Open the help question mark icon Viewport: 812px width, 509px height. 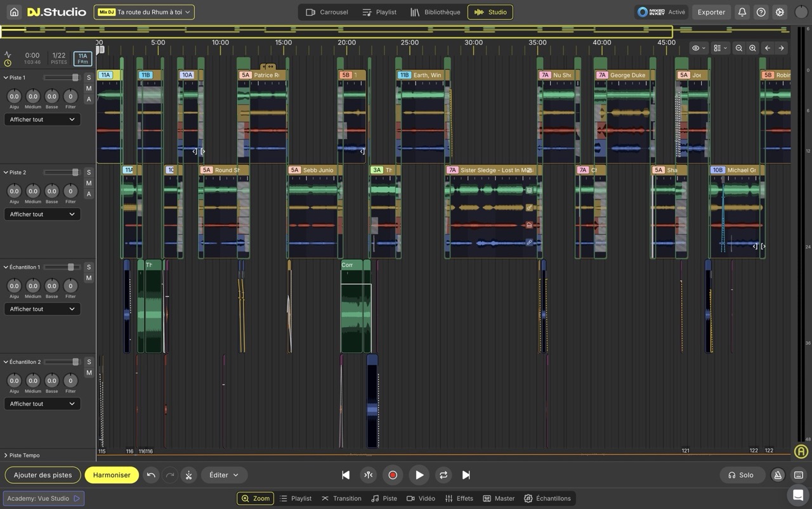[761, 12]
